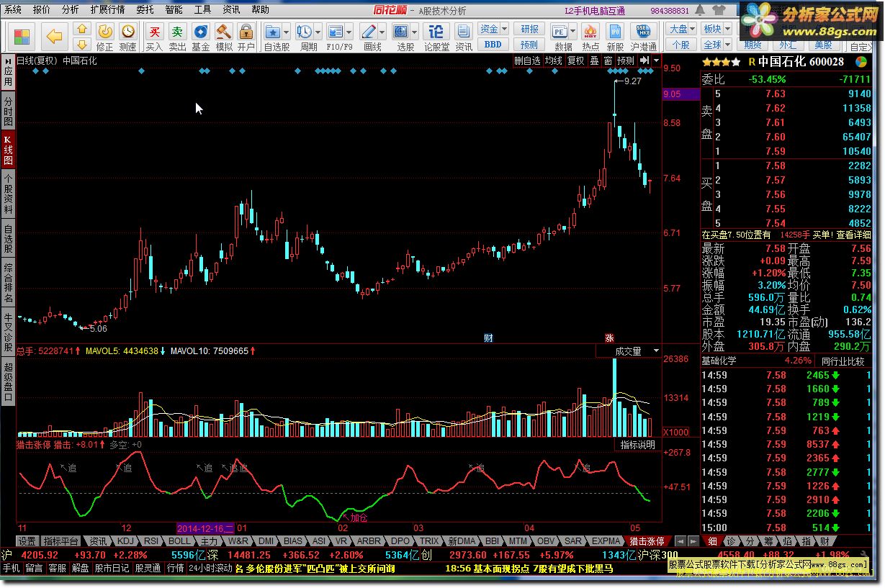The width and height of the screenshot is (885, 588).
Task: Click the up arrow page icon
Action: 81,30
